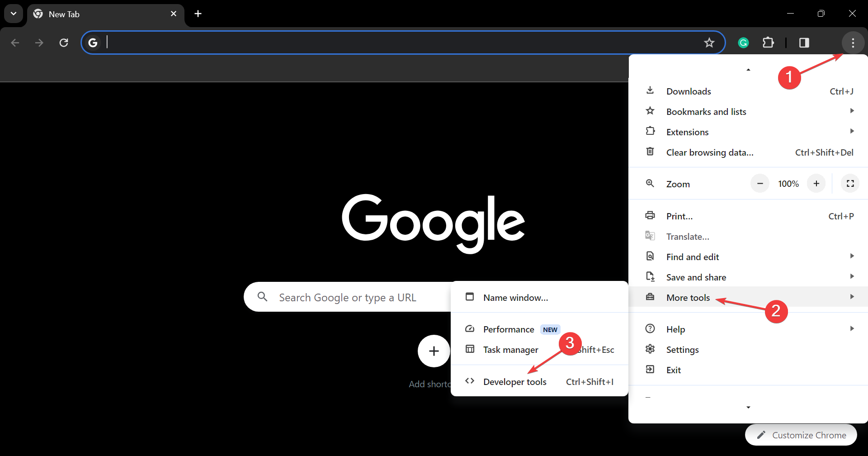This screenshot has width=868, height=456.
Task: Open the More tools submenu
Action: (x=748, y=297)
